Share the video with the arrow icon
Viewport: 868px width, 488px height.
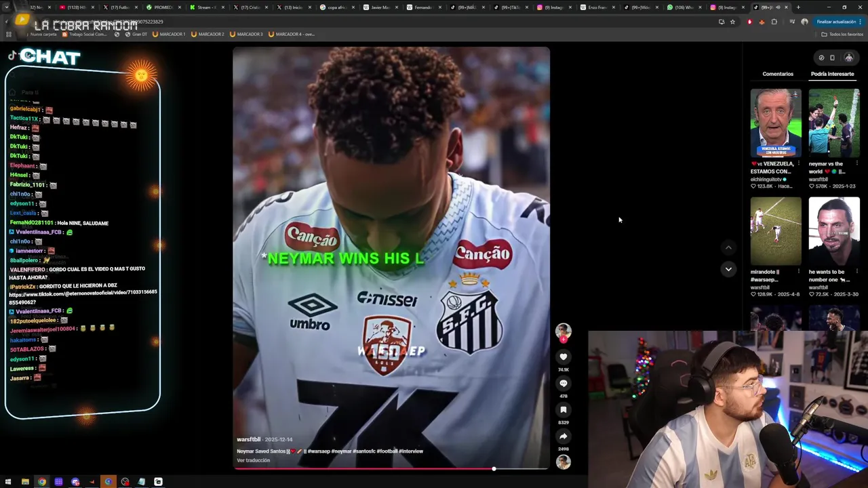click(x=563, y=436)
